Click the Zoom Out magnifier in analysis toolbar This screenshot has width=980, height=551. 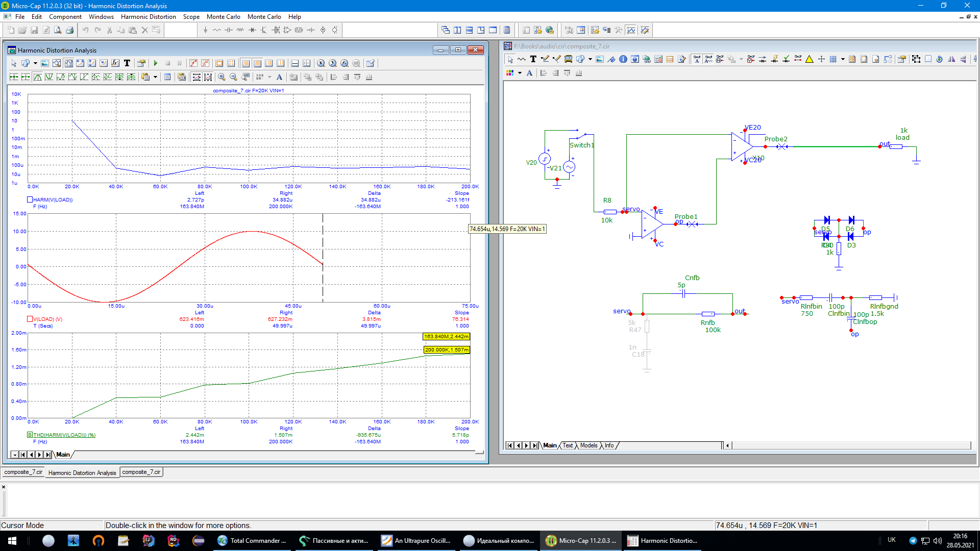(x=233, y=77)
